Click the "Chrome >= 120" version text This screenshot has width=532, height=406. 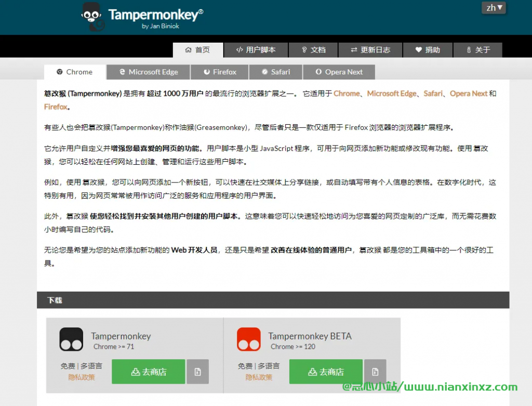[x=293, y=347]
